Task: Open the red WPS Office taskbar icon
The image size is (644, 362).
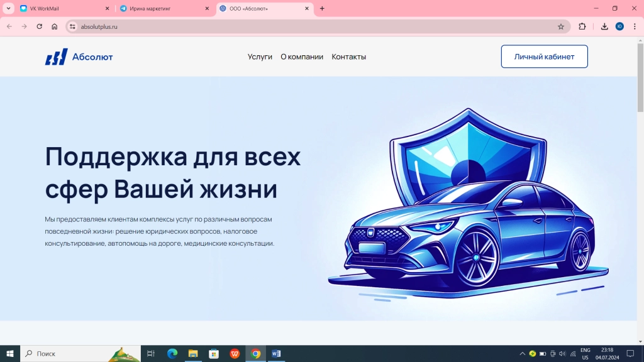Action: coord(235,353)
